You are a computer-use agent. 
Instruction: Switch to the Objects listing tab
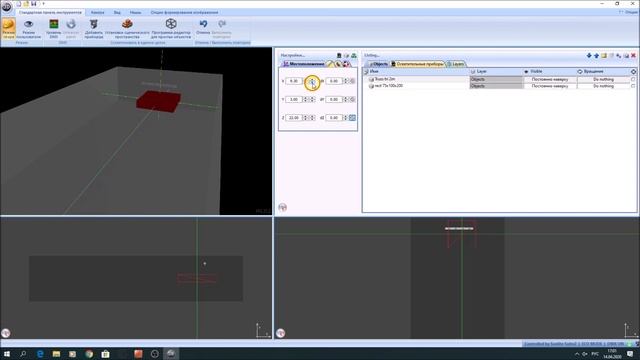pyautogui.click(x=378, y=64)
